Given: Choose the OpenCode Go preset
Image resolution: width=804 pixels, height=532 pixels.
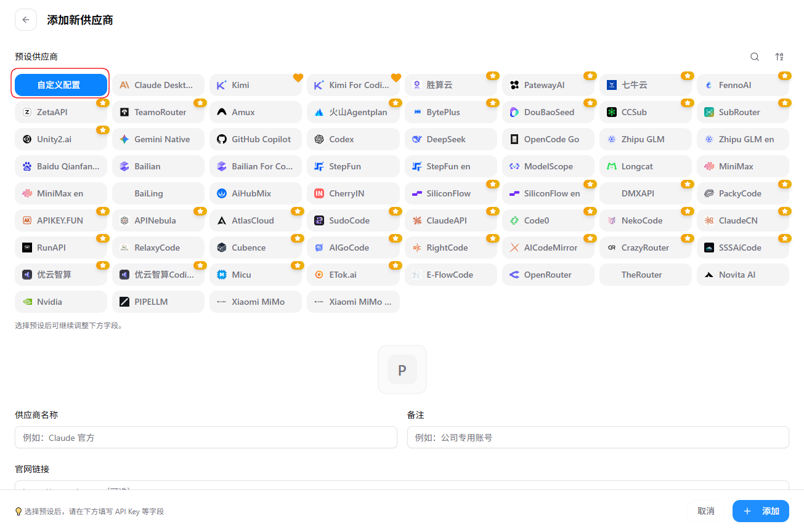Looking at the screenshot, I should [x=548, y=139].
